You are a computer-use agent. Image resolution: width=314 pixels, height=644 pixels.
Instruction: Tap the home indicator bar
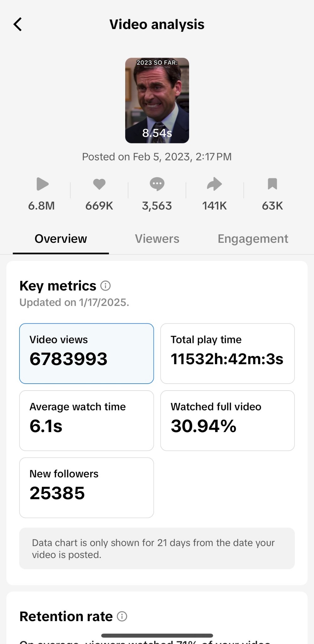coord(157,636)
